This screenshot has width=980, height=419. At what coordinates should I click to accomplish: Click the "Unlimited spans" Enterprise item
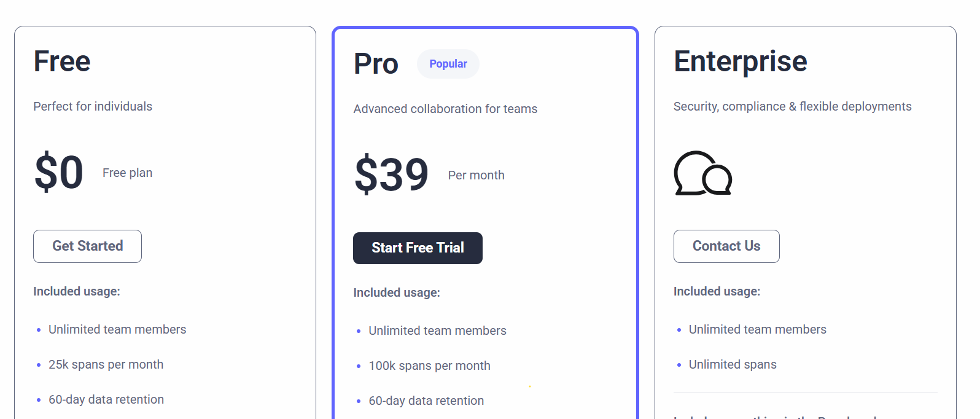click(x=732, y=364)
